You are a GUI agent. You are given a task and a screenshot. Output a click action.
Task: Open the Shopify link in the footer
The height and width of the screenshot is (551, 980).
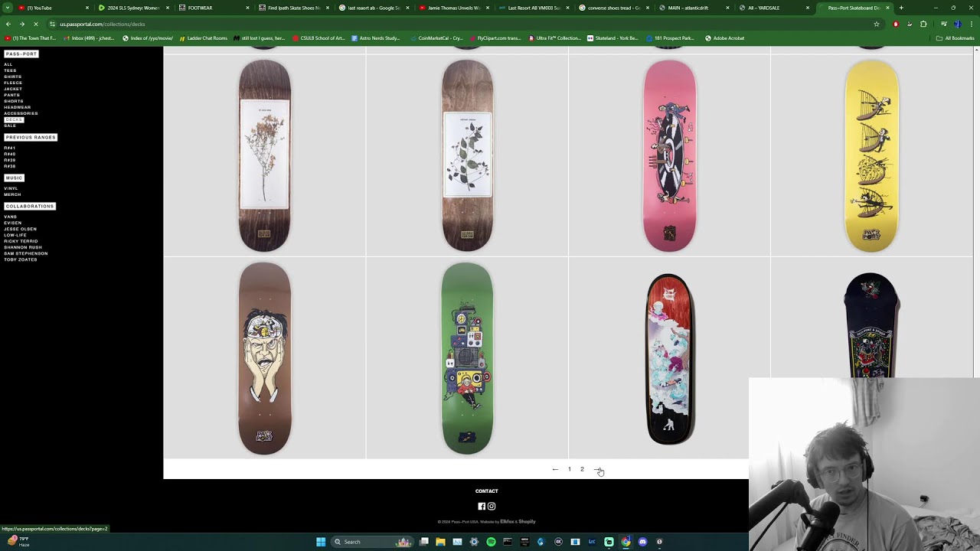click(x=527, y=522)
